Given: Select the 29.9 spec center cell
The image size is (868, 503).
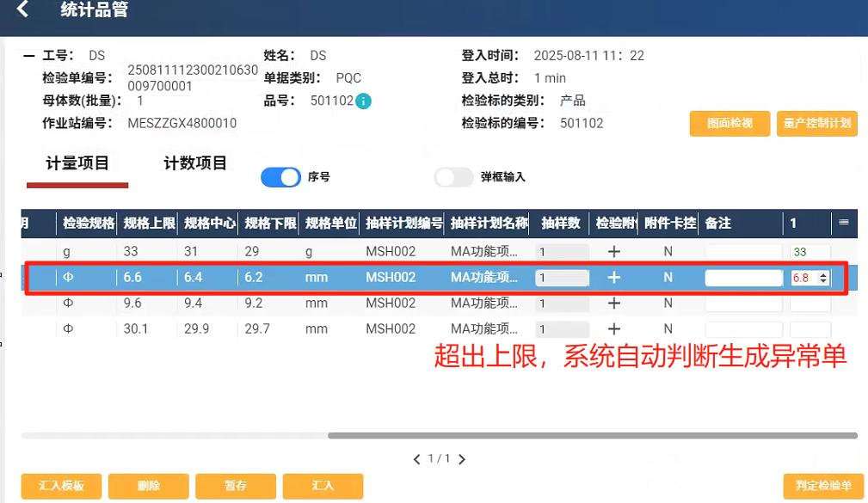Looking at the screenshot, I should coord(196,329).
